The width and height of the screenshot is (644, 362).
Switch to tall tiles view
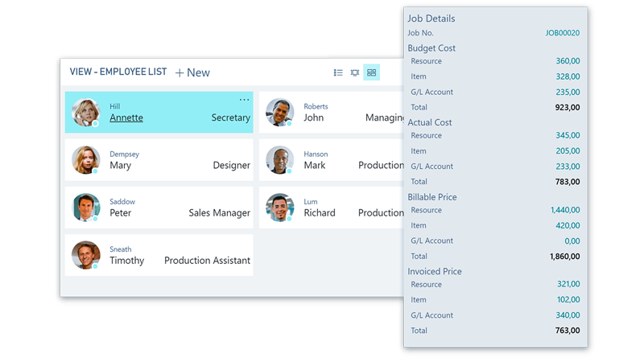pyautogui.click(x=355, y=72)
